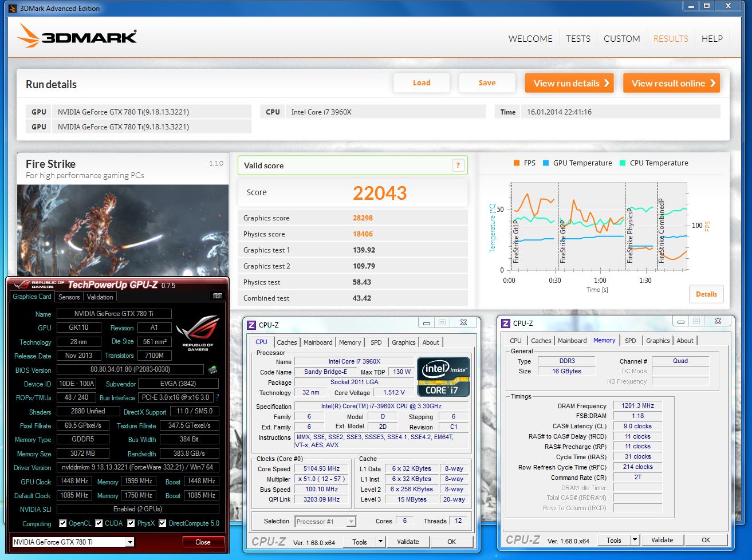Open the RESULTS section in 3DMark
Image resolution: width=752 pixels, height=560 pixels.
(x=671, y=39)
